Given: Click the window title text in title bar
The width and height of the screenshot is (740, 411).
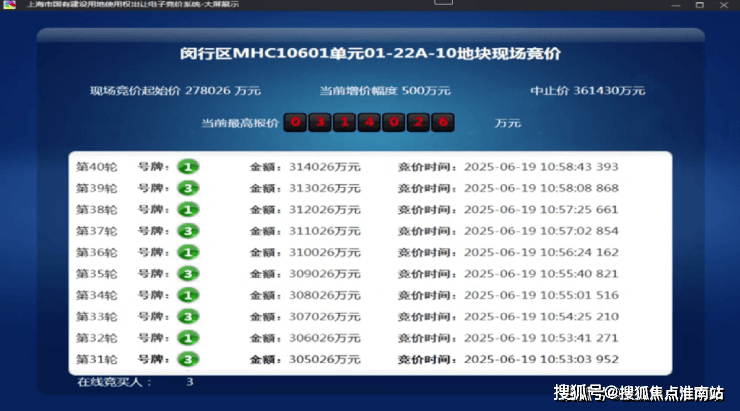Looking at the screenshot, I should [x=133, y=4].
